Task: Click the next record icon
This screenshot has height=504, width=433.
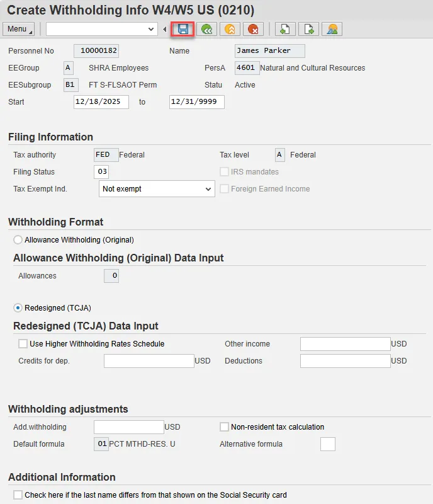Action: click(x=308, y=29)
